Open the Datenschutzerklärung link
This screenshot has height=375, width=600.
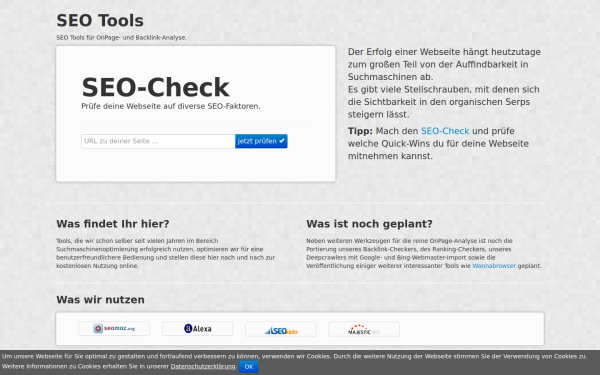(203, 367)
